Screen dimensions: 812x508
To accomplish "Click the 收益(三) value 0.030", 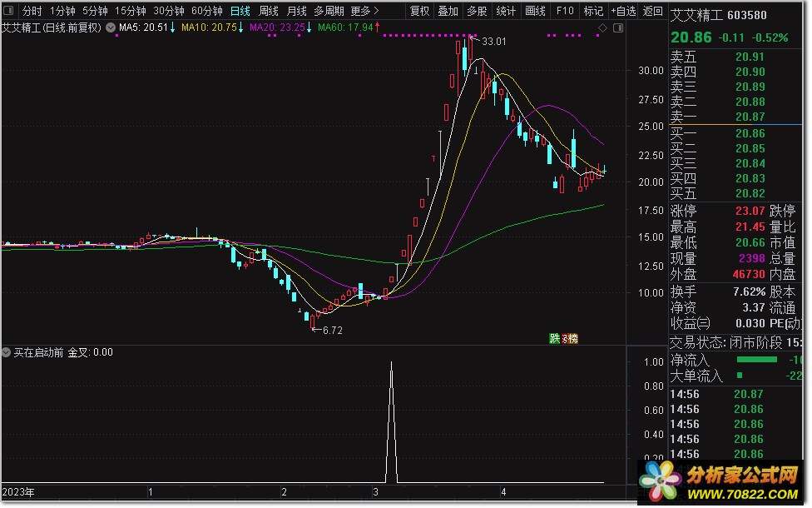I will click(750, 323).
